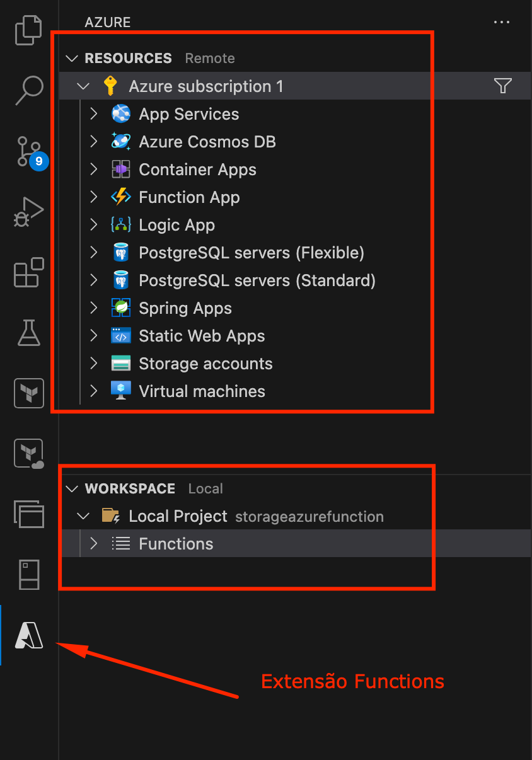
Task: Collapse Azure subscription 1 node
Action: pyautogui.click(x=83, y=86)
